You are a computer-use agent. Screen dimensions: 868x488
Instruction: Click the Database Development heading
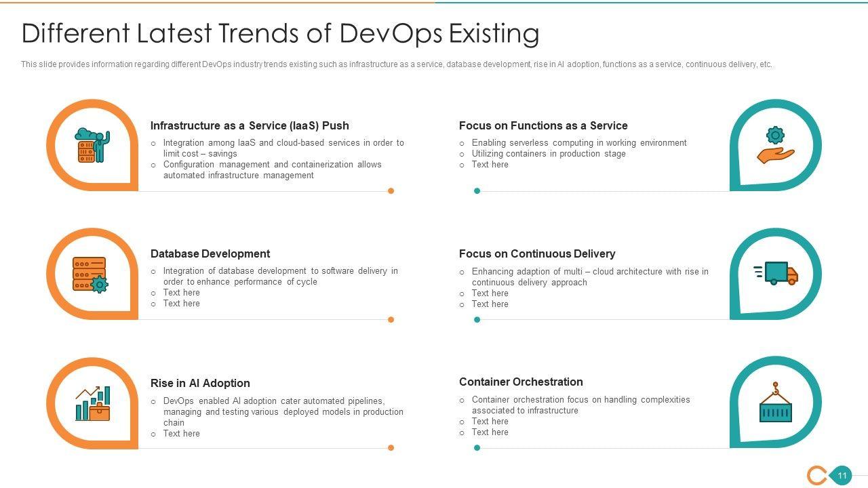210,253
